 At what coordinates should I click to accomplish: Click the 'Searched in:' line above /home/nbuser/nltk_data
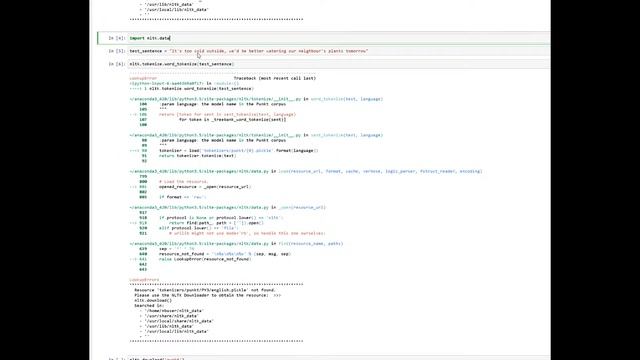149,306
